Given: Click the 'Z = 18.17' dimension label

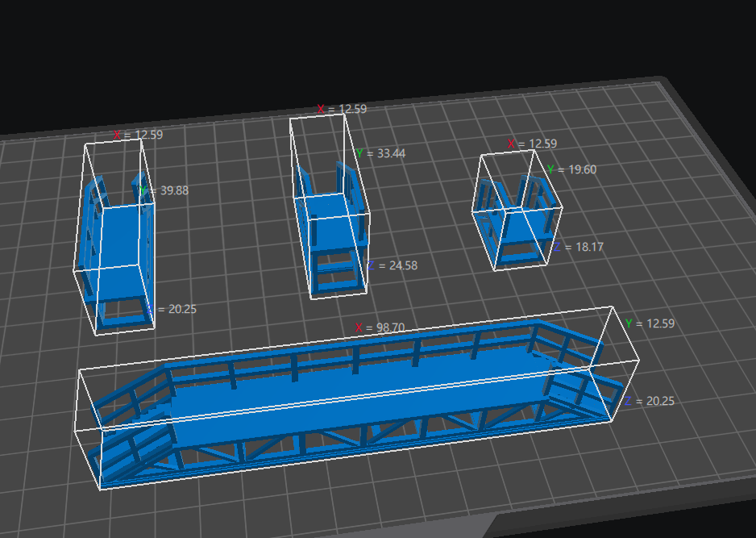Looking at the screenshot, I should tap(578, 247).
